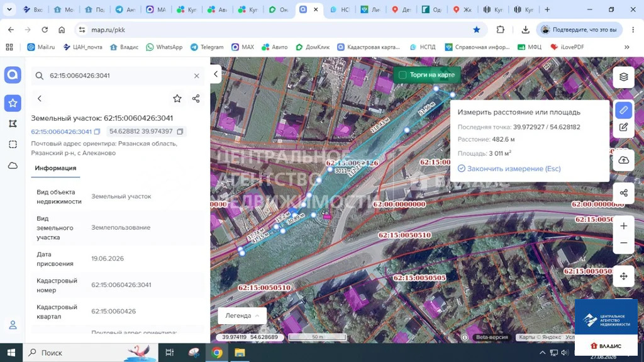
Task: Share the parcel card
Action: pyautogui.click(x=196, y=98)
